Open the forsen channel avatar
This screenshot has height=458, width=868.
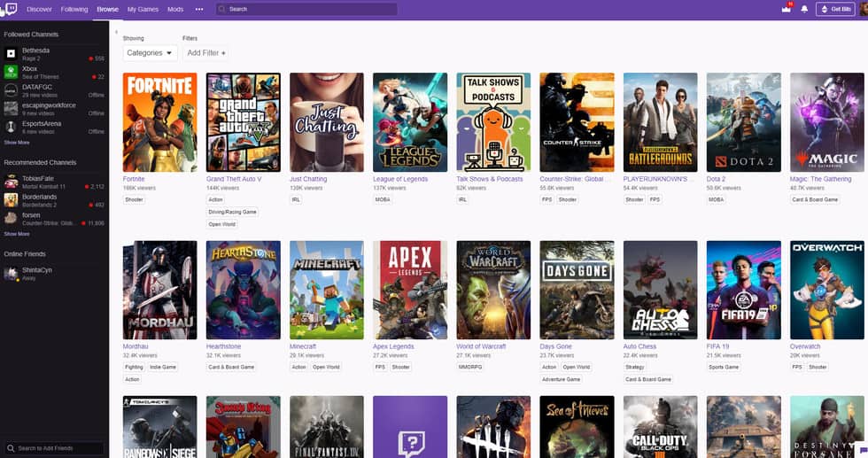11,218
